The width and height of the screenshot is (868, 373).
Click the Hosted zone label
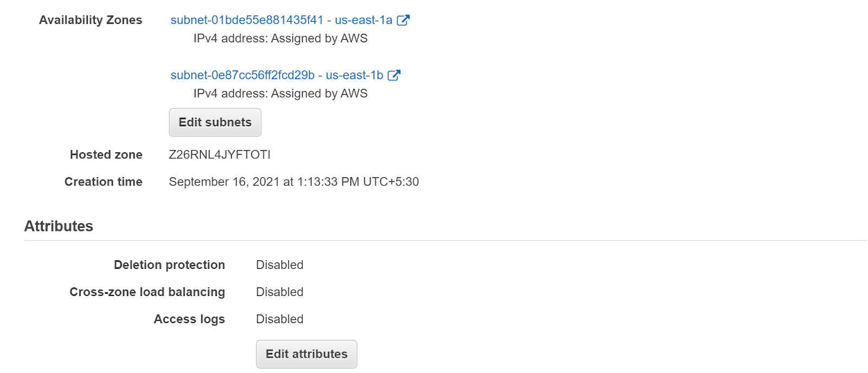106,155
